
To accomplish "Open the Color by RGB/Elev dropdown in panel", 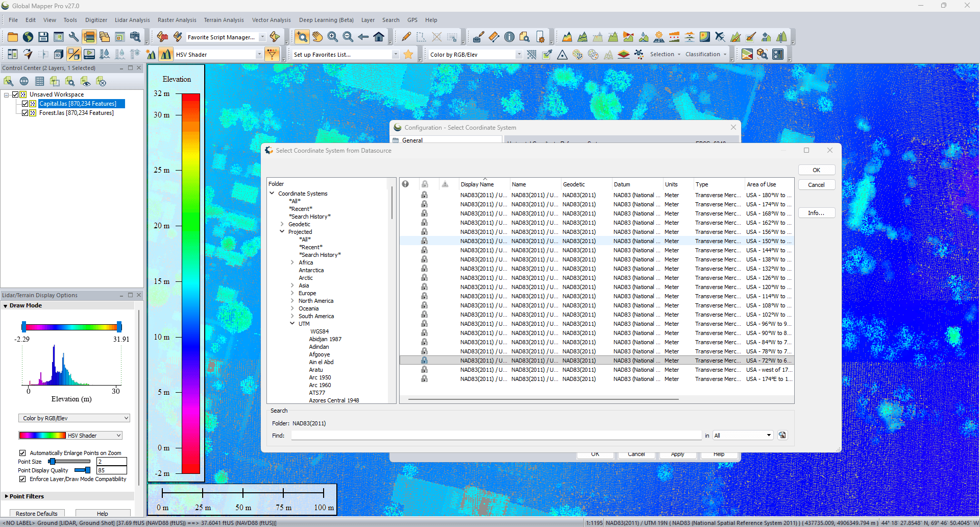I will [74, 418].
